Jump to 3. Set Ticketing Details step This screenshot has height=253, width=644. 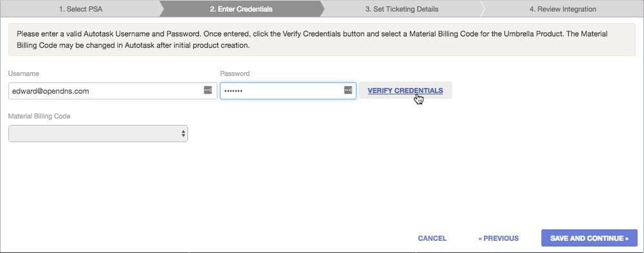tap(402, 9)
